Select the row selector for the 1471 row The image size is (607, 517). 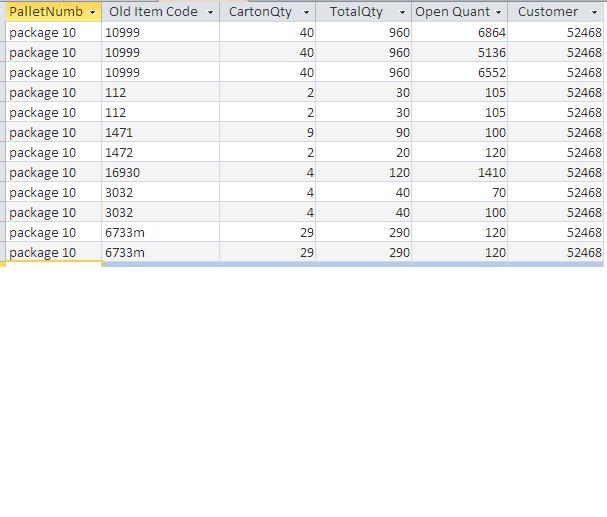point(2,132)
